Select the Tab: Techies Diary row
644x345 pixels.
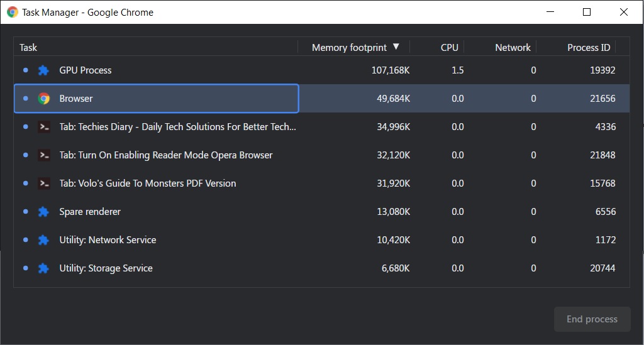pyautogui.click(x=321, y=127)
